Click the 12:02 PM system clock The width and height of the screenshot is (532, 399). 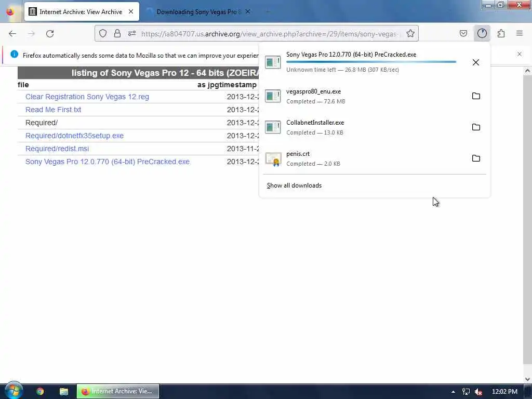pyautogui.click(x=504, y=392)
